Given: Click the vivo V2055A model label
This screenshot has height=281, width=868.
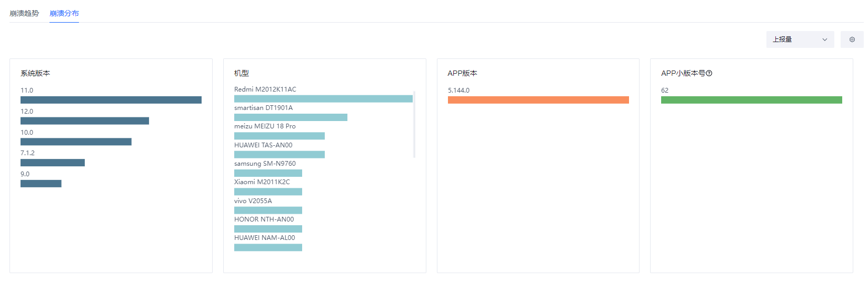Looking at the screenshot, I should (253, 201).
